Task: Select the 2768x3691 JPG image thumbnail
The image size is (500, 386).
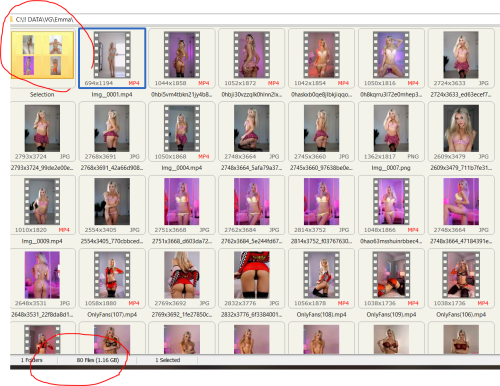Action: click(x=112, y=128)
